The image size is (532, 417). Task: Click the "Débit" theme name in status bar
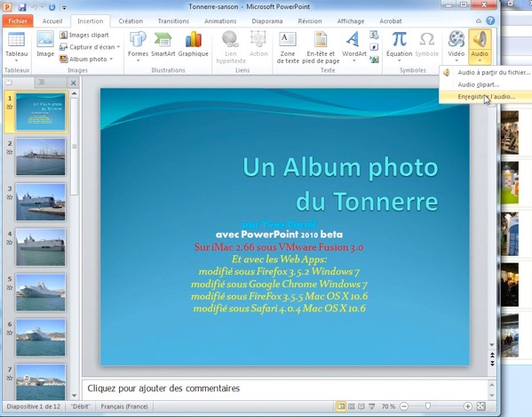tap(81, 406)
